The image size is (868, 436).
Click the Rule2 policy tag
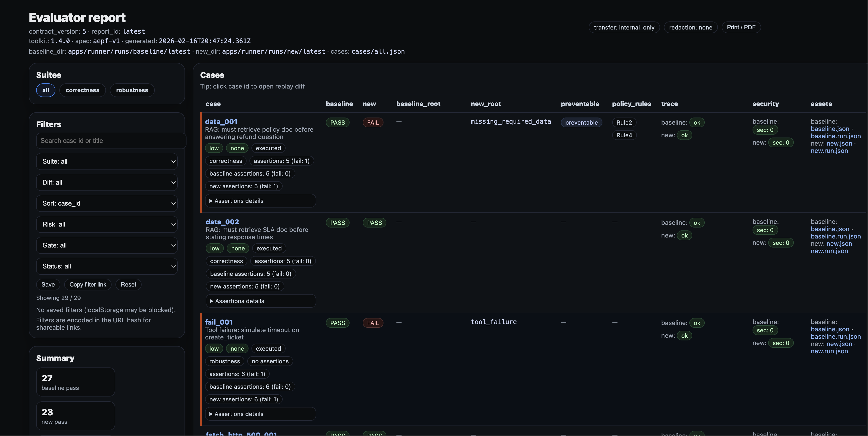pos(624,123)
